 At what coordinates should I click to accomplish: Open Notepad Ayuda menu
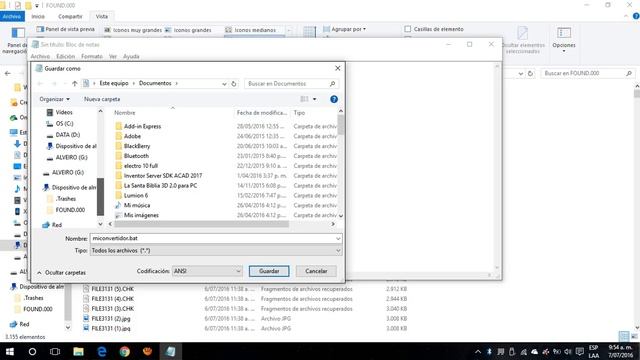[x=131, y=56]
